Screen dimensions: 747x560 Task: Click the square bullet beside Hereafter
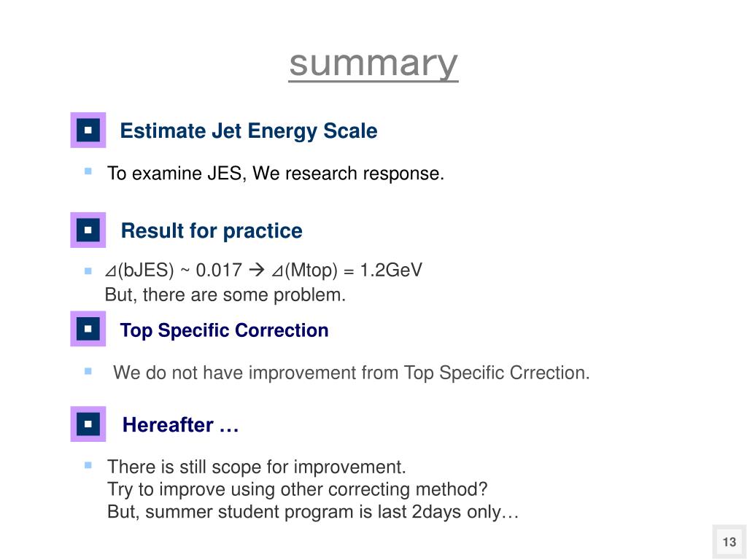click(x=88, y=424)
